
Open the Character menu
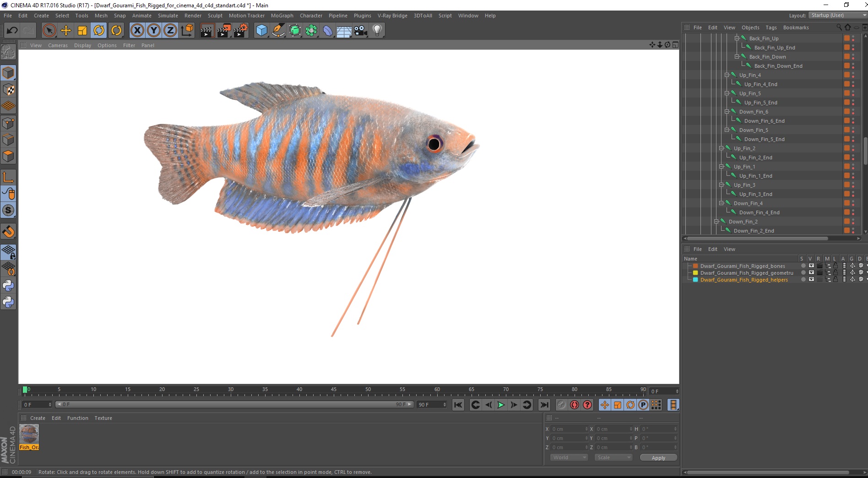(x=311, y=16)
